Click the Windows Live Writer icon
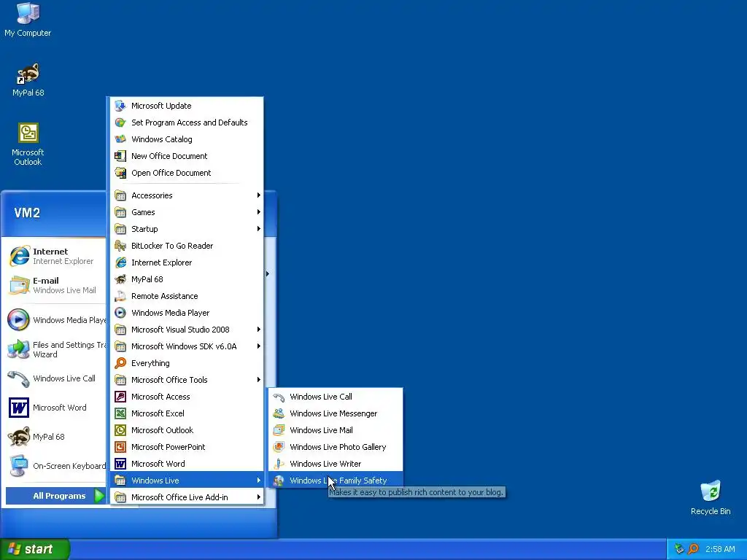The height and width of the screenshot is (560, 747). 279,464
